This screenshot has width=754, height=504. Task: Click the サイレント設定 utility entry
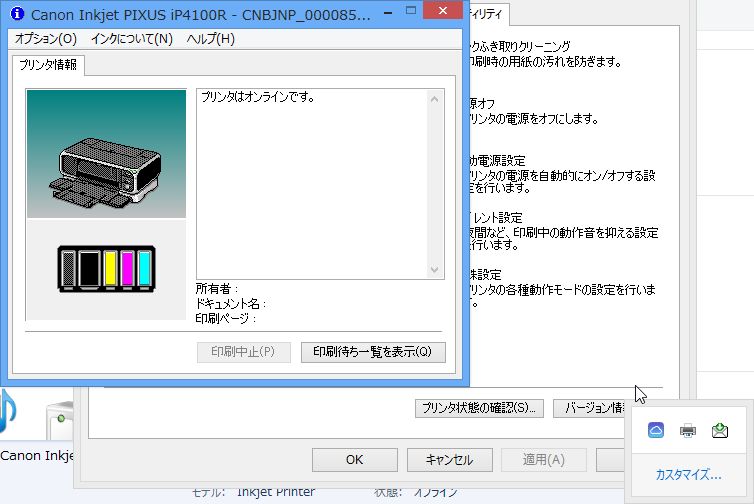(563, 231)
